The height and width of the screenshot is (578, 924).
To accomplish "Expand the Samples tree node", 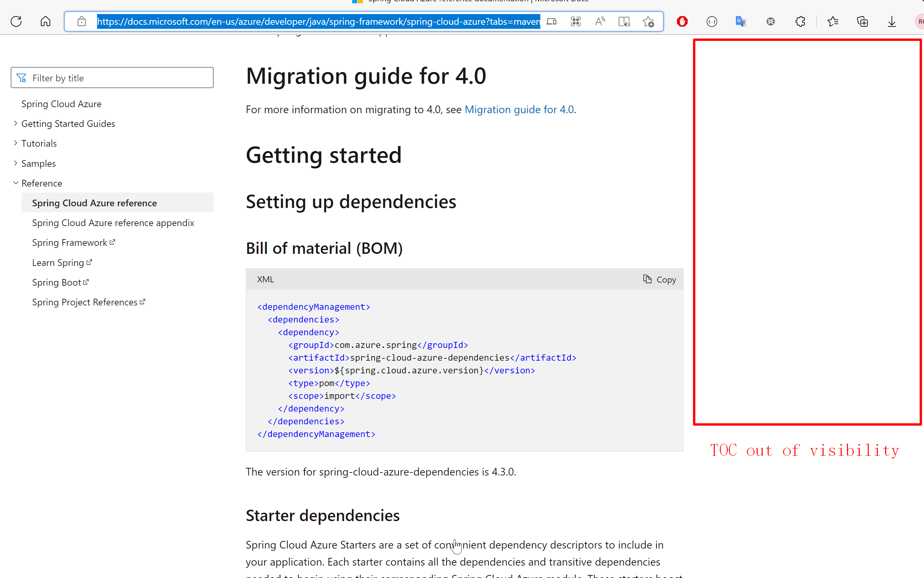I will point(15,163).
